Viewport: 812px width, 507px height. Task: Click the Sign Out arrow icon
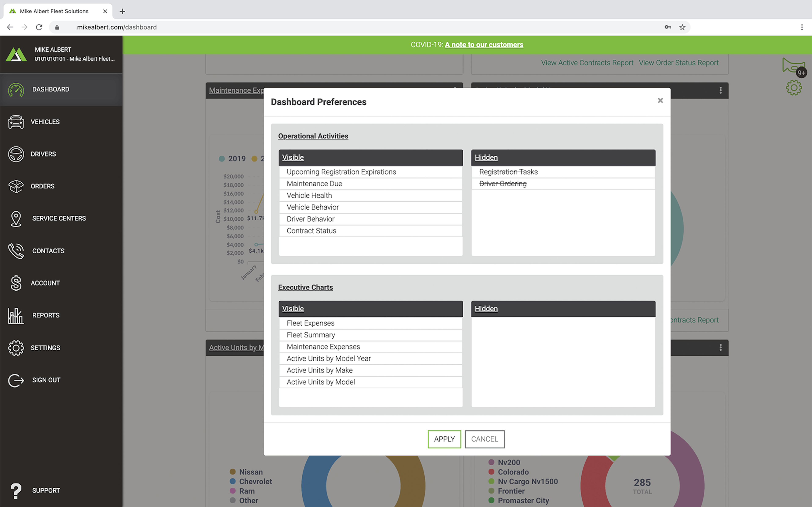[x=16, y=380]
